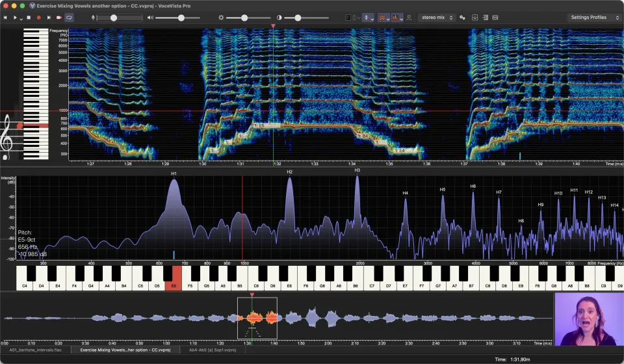Image resolution: width=624 pixels, height=364 pixels.
Task: Adjust the spectrogram brightness slider
Action: 248,18
